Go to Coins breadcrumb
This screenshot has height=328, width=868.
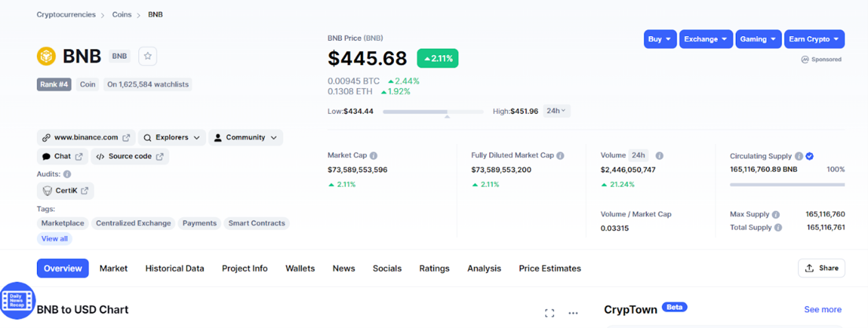tap(122, 14)
